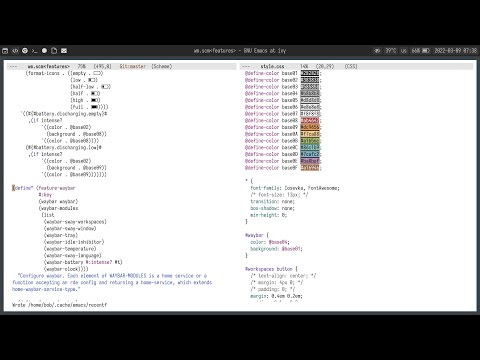Place cursor on define* feature-waybar line
The height and width of the screenshot is (360, 480).
[x=44, y=188]
